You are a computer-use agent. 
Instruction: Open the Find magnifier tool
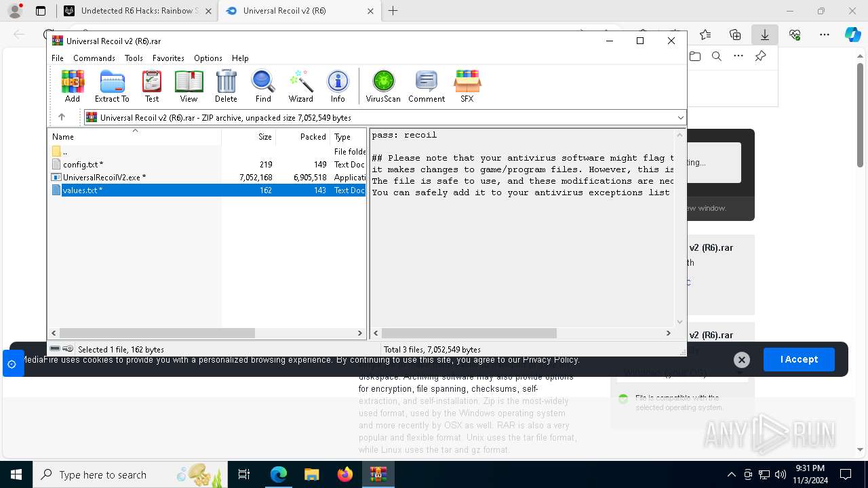point(263,86)
